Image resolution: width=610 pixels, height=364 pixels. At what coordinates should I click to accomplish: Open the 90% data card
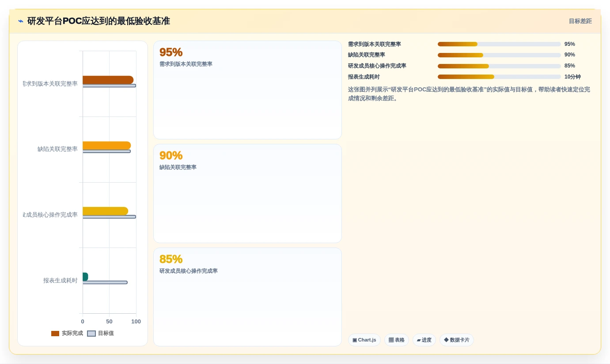point(247,193)
